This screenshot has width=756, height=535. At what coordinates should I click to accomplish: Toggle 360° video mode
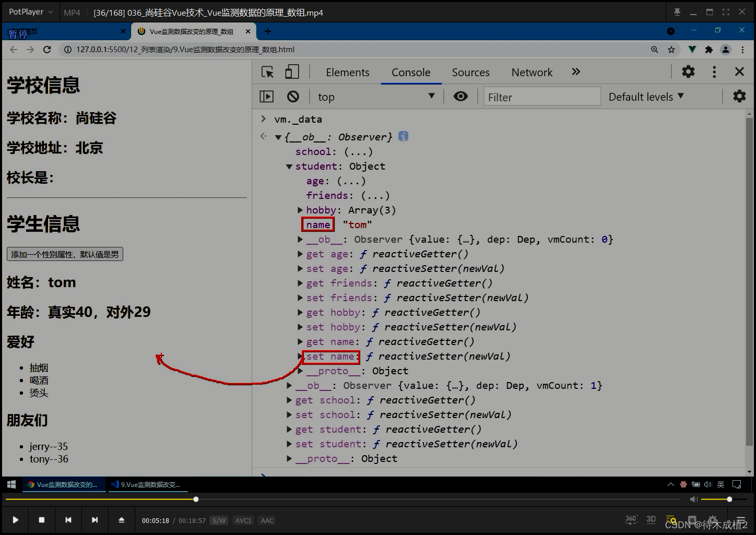coord(631,519)
